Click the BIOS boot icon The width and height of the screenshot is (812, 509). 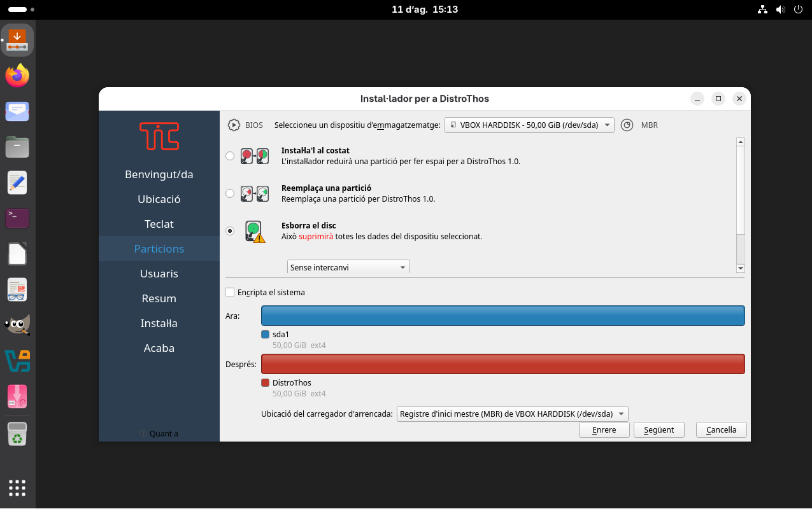click(234, 125)
